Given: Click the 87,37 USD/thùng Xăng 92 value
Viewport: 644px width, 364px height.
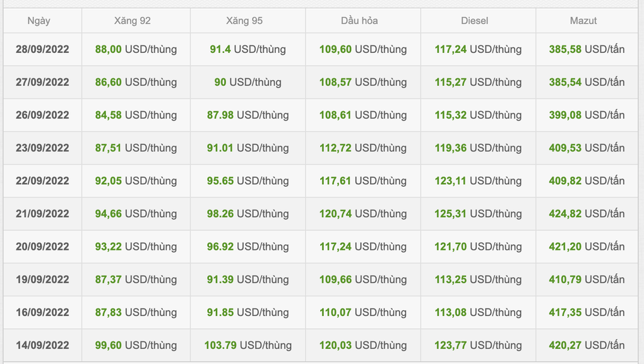Looking at the screenshot, I should click(x=136, y=279).
